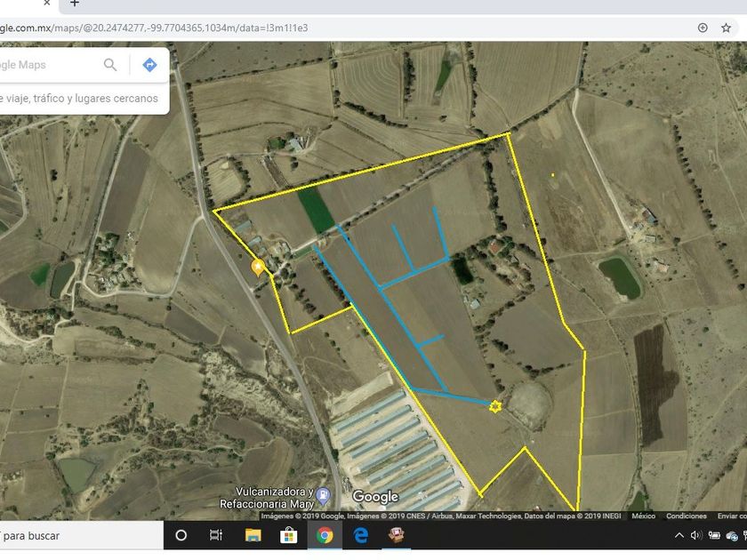
Task: Click the install/add circle icon in address bar
Action: coord(703,28)
